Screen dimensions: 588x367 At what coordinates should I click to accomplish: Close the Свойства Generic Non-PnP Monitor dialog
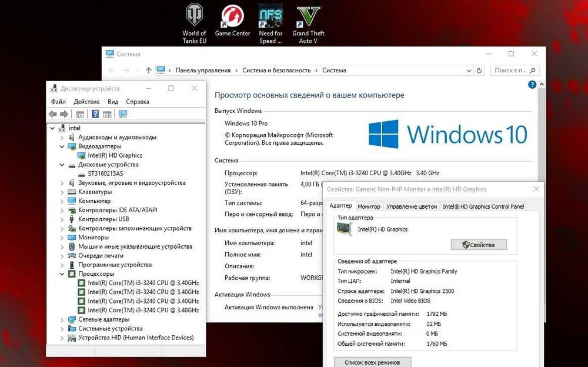click(536, 189)
